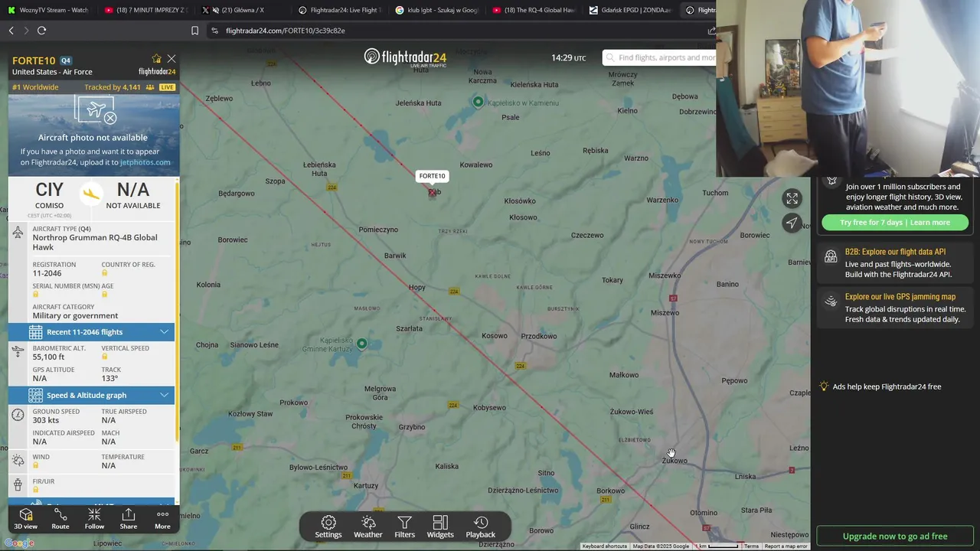The width and height of the screenshot is (980, 551).
Task: Click the Kartuzy town label on map
Action: tap(366, 485)
